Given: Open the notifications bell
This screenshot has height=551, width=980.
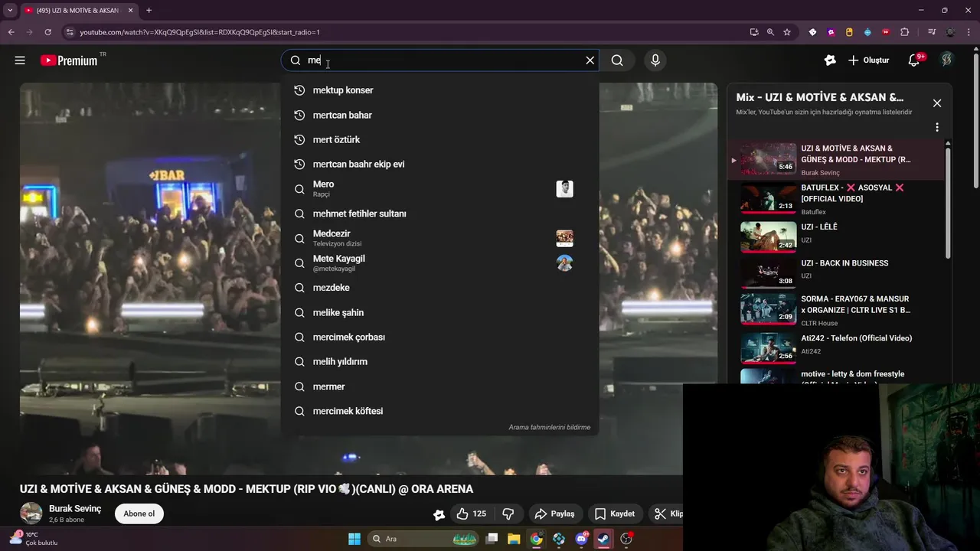Looking at the screenshot, I should pyautogui.click(x=914, y=60).
